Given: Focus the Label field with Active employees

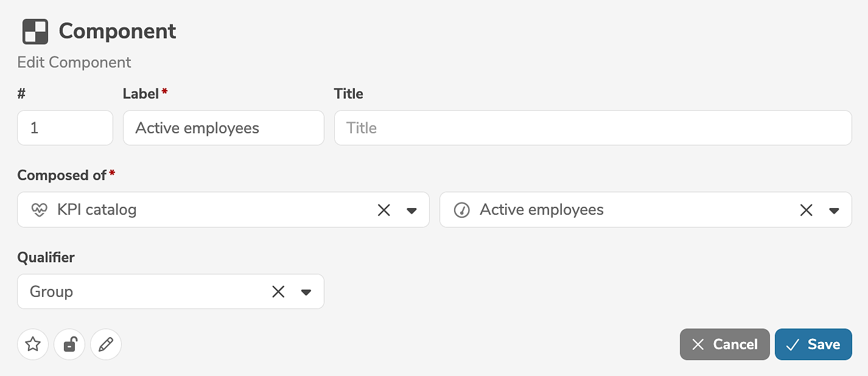Looking at the screenshot, I should click(223, 128).
